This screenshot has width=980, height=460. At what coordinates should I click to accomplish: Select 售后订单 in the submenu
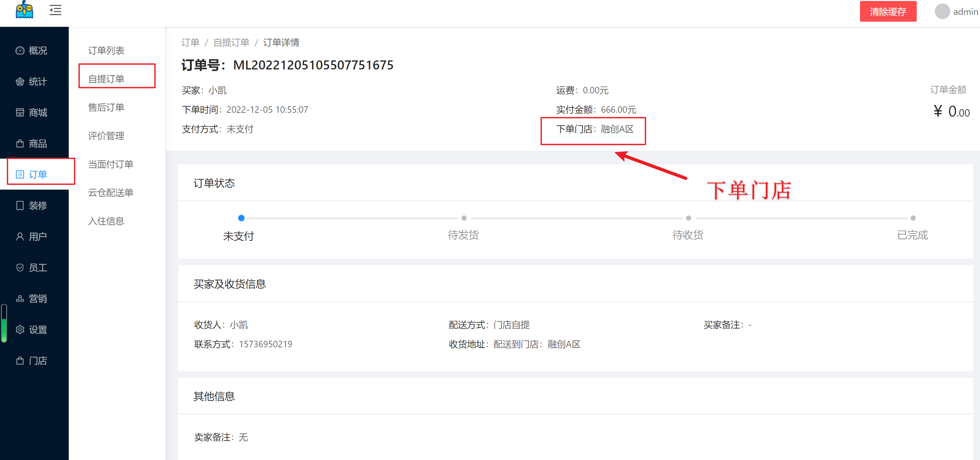pyautogui.click(x=106, y=107)
